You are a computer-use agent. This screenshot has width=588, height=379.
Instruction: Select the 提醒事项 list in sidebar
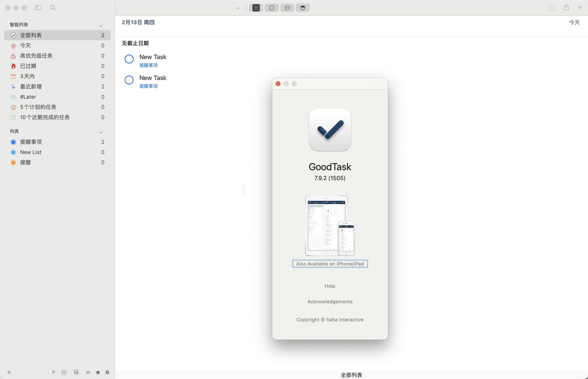[57, 142]
